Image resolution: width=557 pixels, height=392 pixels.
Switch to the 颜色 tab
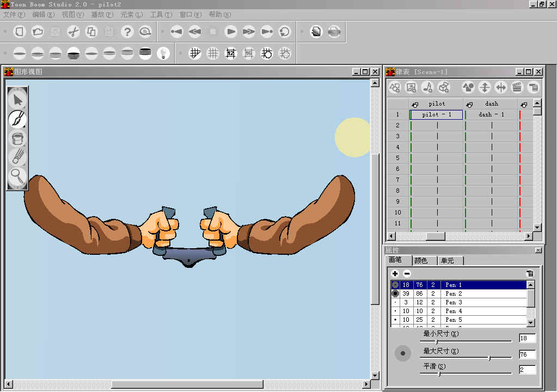pyautogui.click(x=425, y=261)
